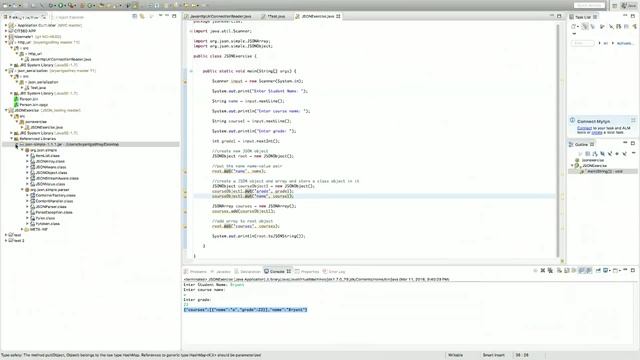Select main(String[]) in the Outline view
Viewport: 640px width, 360px height.
click(x=604, y=171)
